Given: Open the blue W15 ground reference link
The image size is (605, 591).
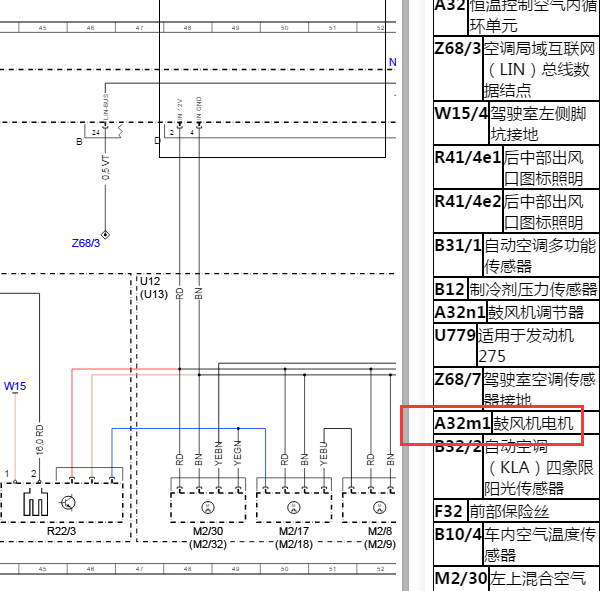Looking at the screenshot, I should click(15, 386).
